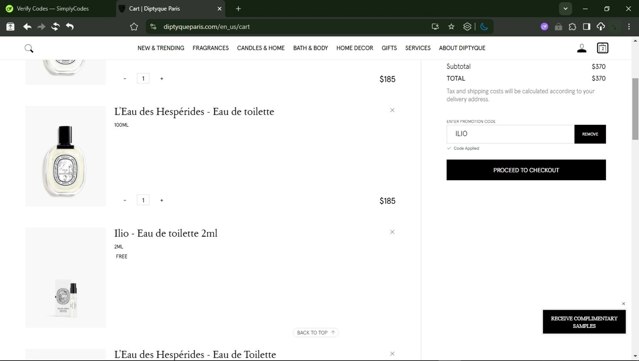Dismiss the complimentary samples popup
The width and height of the screenshot is (639, 361).
(x=623, y=304)
